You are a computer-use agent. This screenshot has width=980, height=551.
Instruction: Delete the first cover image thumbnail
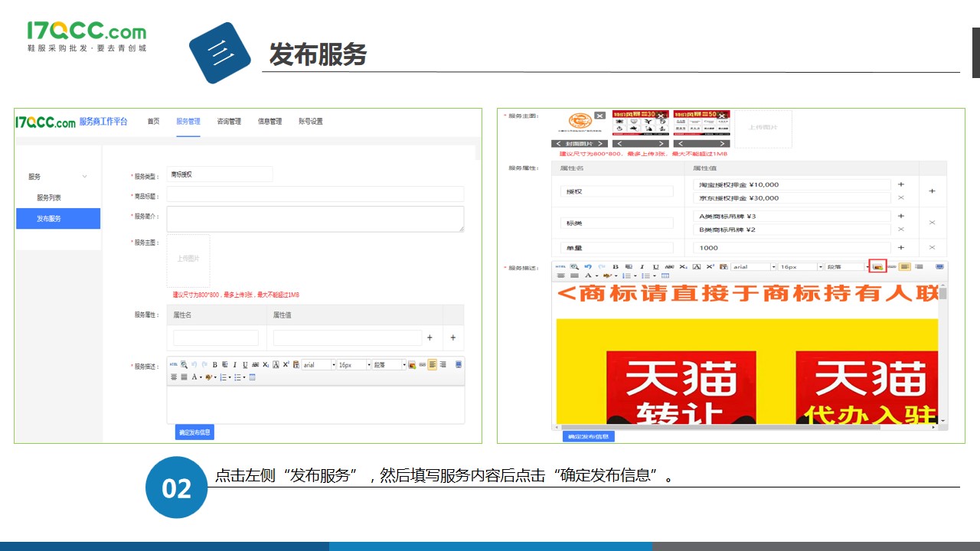[x=599, y=116]
